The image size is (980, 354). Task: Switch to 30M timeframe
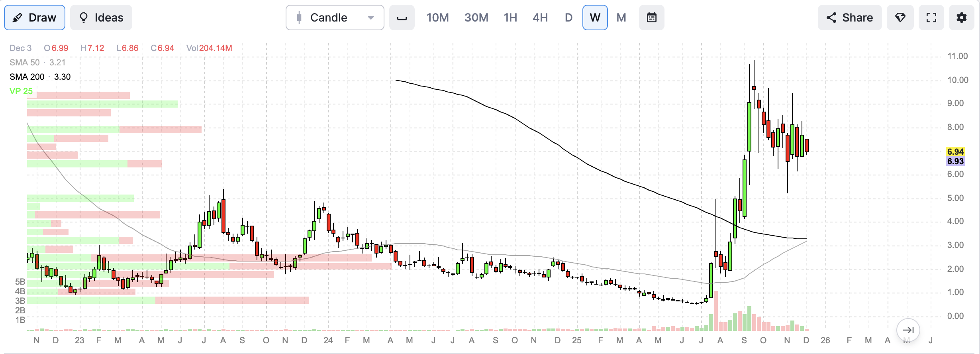[476, 18]
